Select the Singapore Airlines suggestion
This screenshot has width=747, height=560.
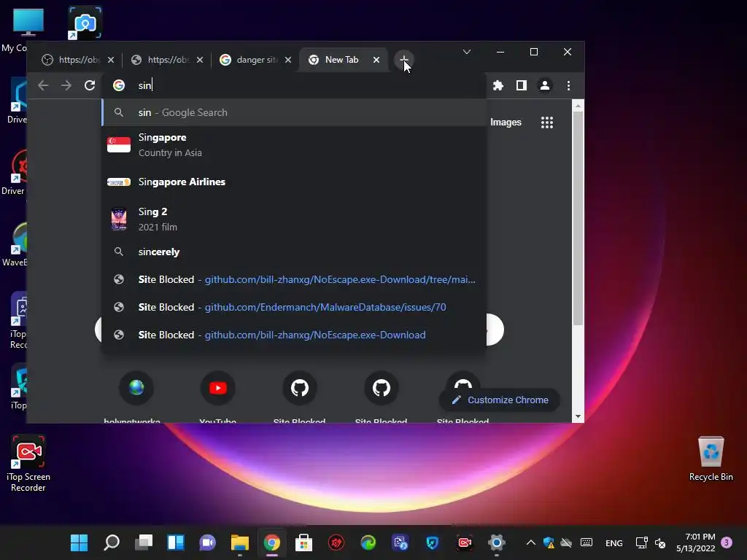pyautogui.click(x=295, y=182)
